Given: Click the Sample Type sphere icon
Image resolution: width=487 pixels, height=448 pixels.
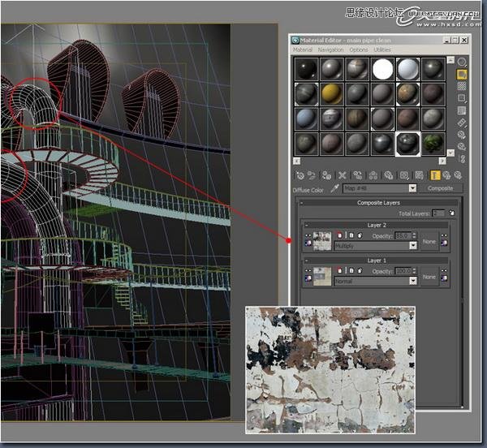Looking at the screenshot, I should pyautogui.click(x=461, y=62).
